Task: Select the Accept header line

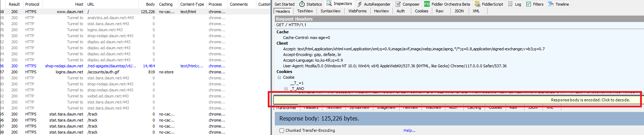Action: 414,49
